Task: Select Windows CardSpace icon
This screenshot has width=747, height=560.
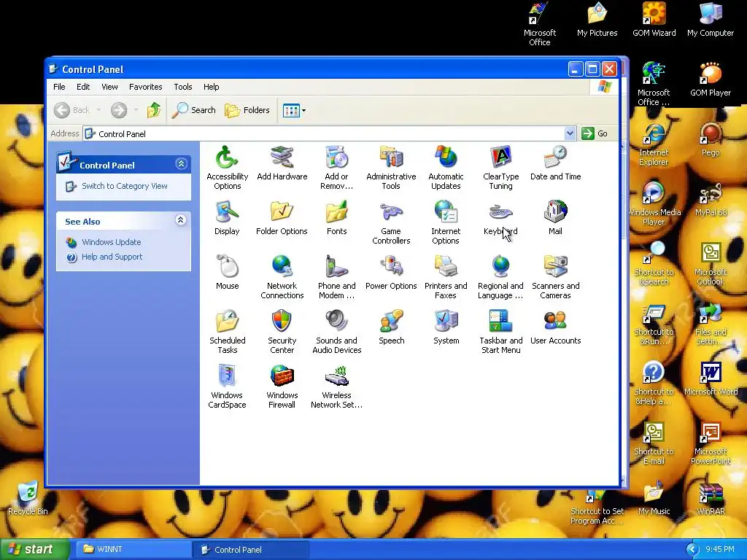Action: click(x=228, y=386)
